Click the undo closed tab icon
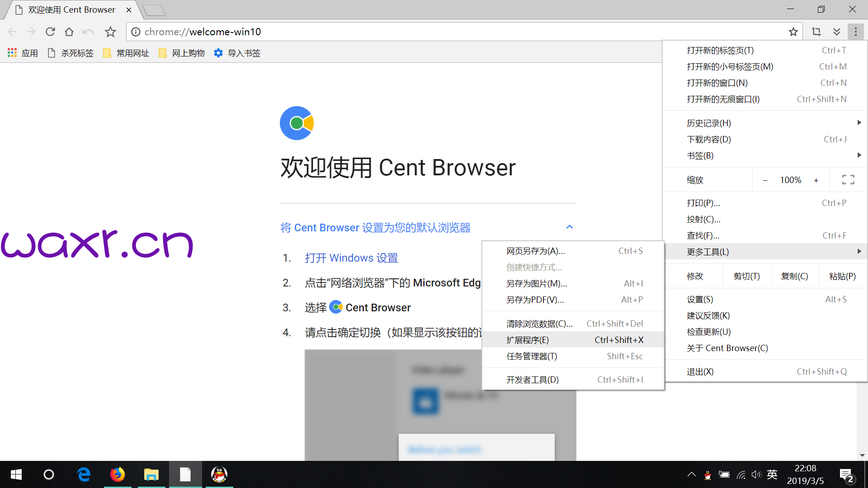This screenshot has width=868, height=488. point(88,32)
